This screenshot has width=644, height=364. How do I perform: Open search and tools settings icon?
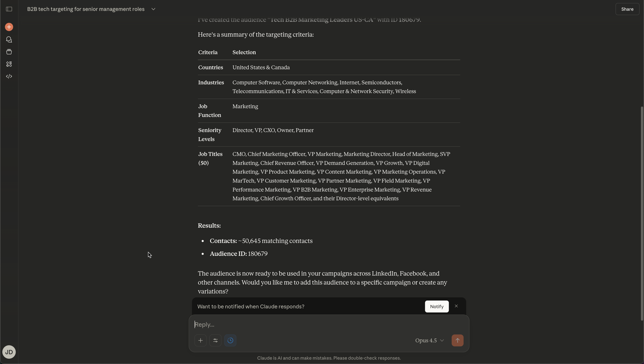click(215, 341)
